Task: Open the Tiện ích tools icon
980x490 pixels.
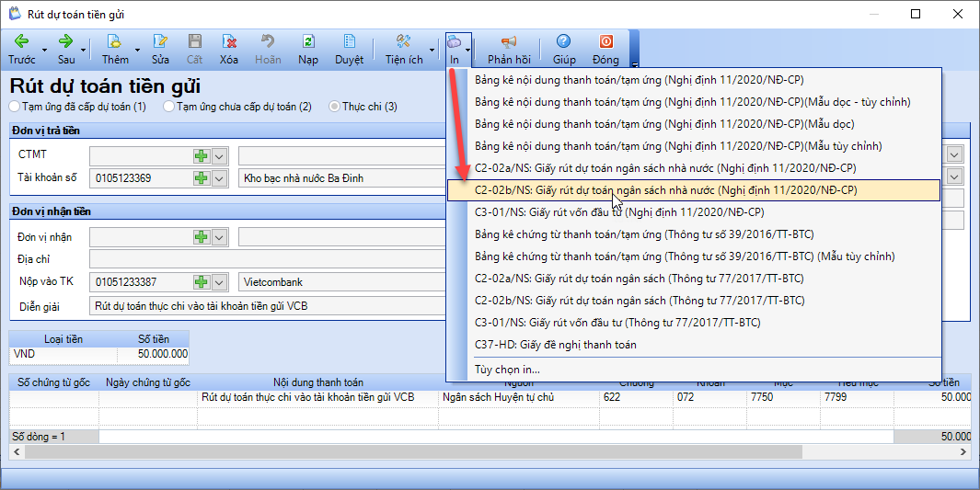Action: pos(403,41)
